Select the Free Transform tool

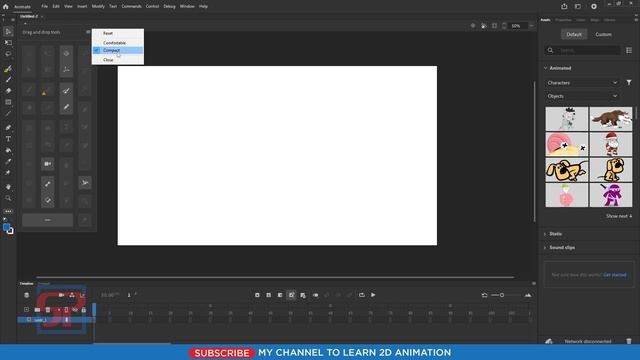(8, 42)
